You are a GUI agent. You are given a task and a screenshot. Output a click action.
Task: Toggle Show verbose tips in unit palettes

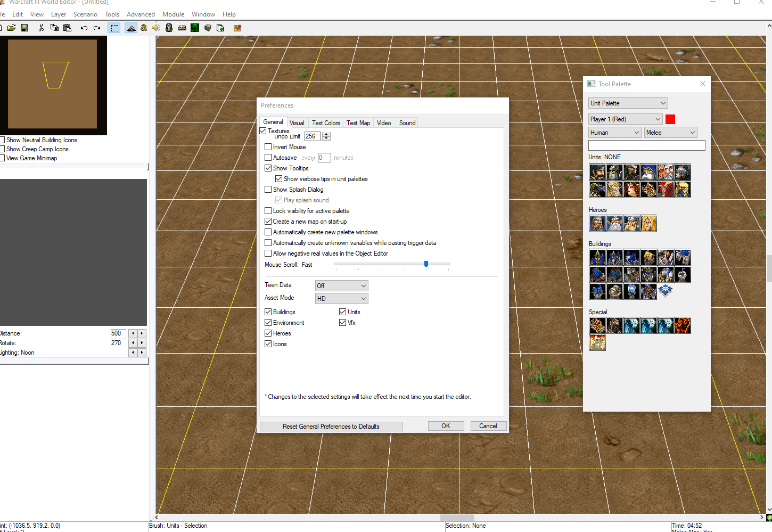click(x=278, y=179)
